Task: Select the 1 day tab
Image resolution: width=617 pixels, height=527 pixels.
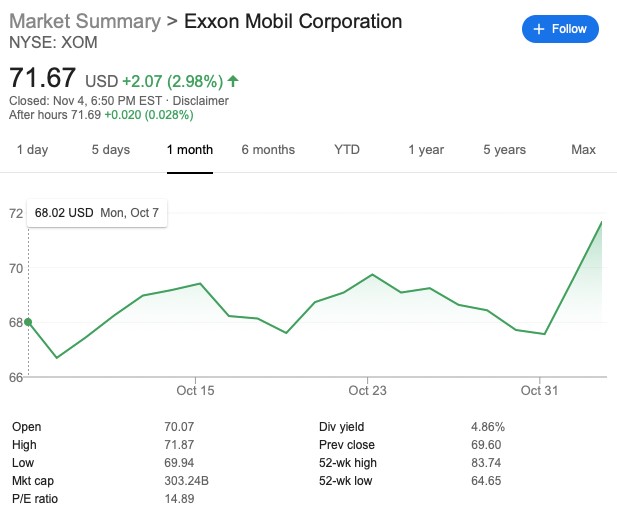Action: click(x=32, y=150)
